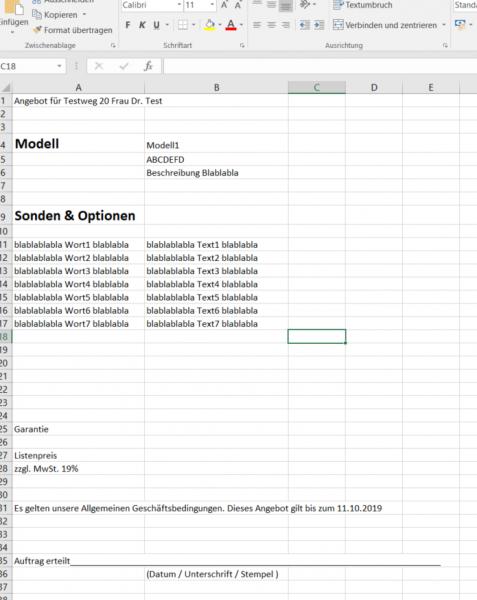The width and height of the screenshot is (477, 600).
Task: Click the insert function fx icon
Action: (148, 66)
